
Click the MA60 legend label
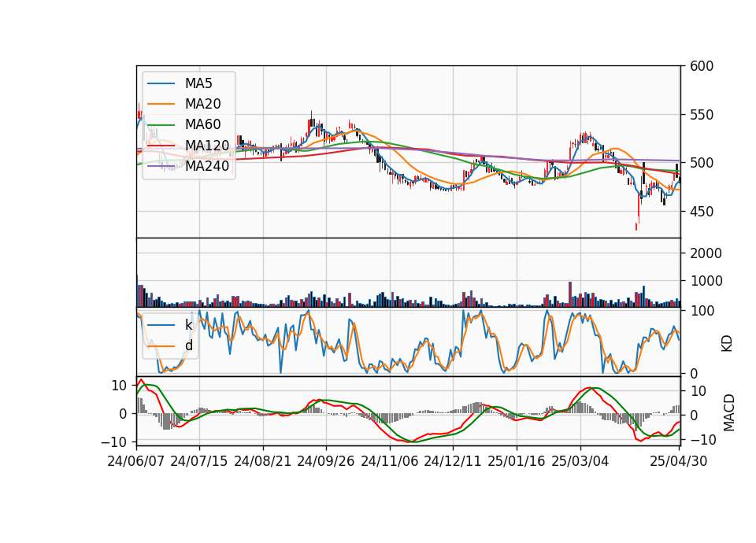202,125
